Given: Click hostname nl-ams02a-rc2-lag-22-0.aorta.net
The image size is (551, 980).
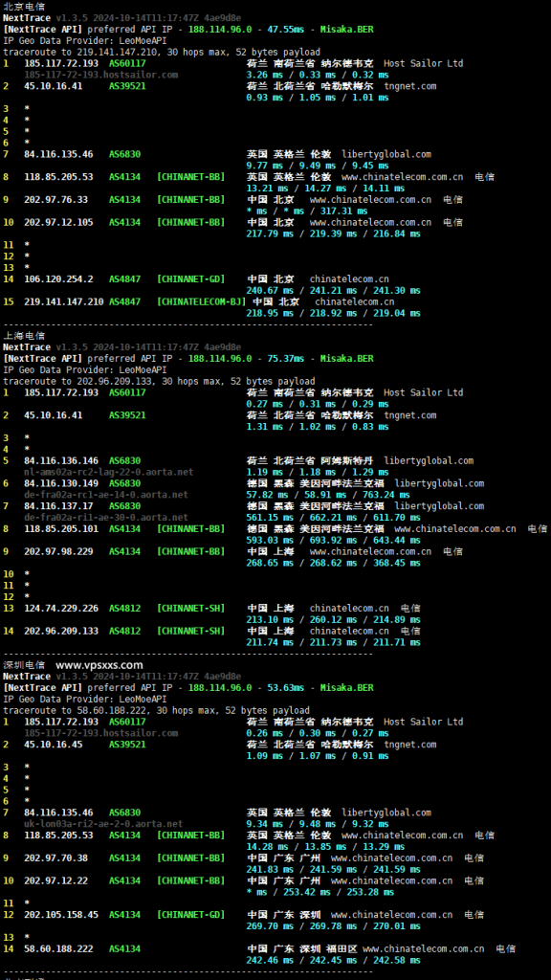Looking at the screenshot, I should pos(109,472).
